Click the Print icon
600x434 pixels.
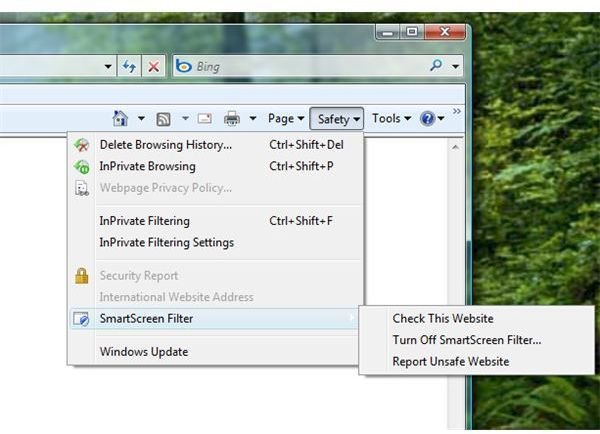pyautogui.click(x=232, y=119)
